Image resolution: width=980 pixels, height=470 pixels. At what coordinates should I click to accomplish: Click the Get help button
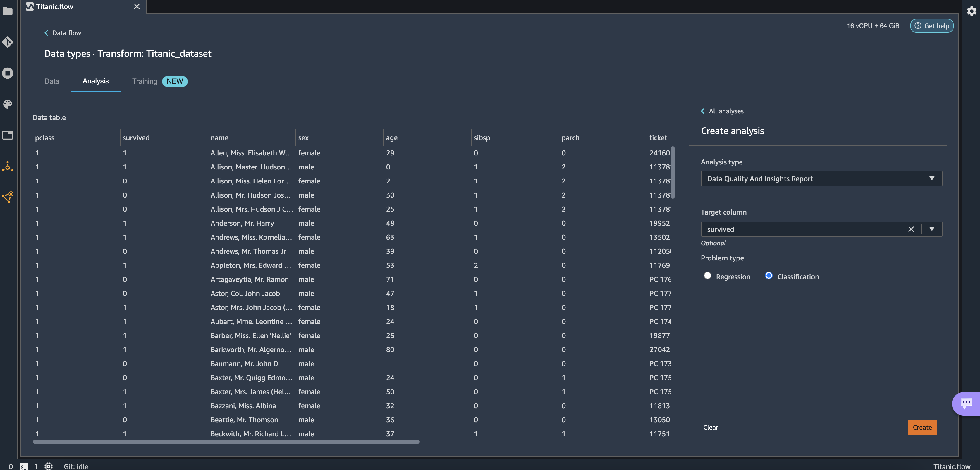pyautogui.click(x=931, y=26)
